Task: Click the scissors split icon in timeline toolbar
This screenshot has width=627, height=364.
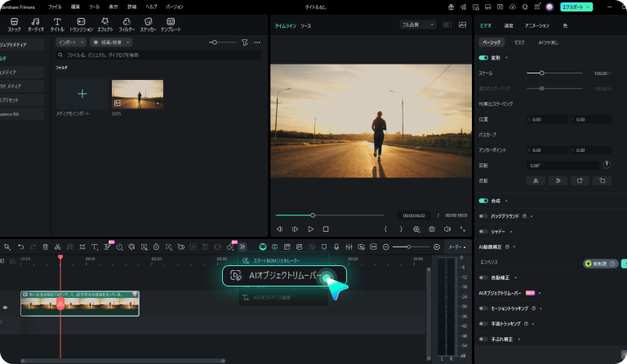Action: pos(58,246)
